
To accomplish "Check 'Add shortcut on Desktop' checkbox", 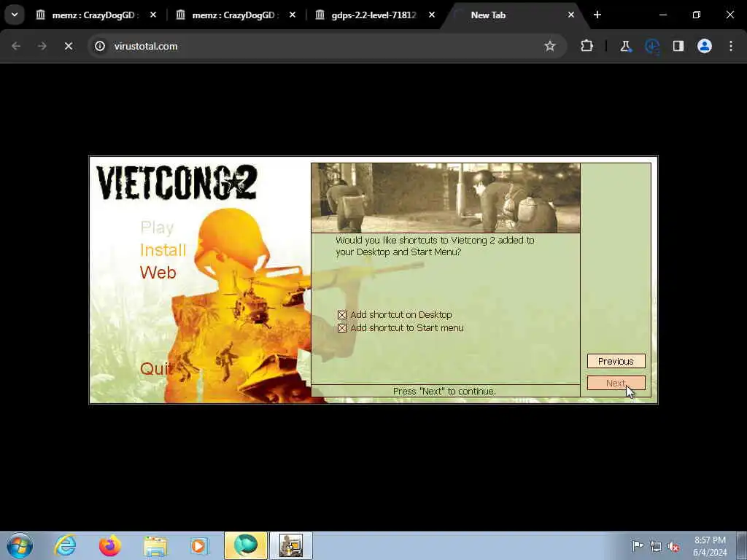I will pos(342,315).
